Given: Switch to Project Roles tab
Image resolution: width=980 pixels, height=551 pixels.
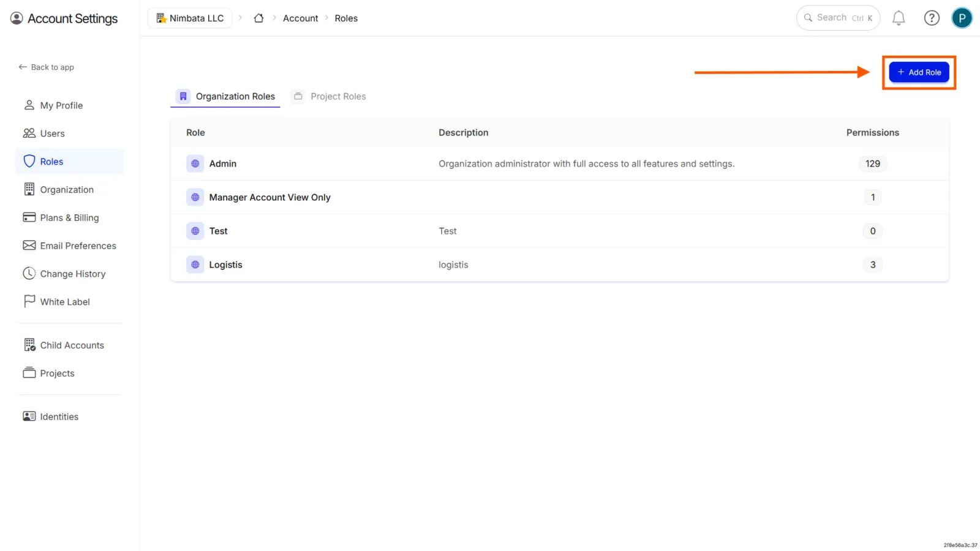Looking at the screenshot, I should pyautogui.click(x=329, y=96).
